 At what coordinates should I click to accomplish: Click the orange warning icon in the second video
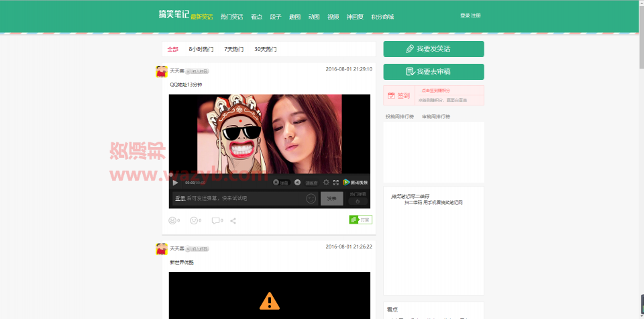tap(270, 302)
